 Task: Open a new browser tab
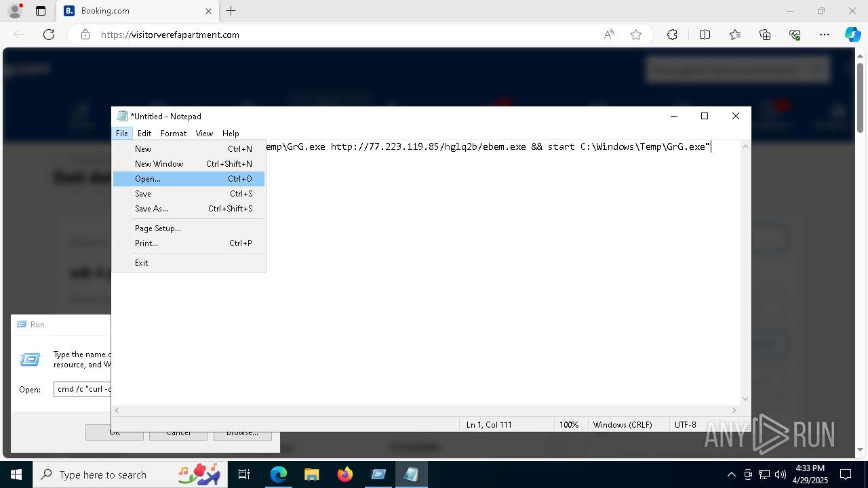[x=231, y=11]
